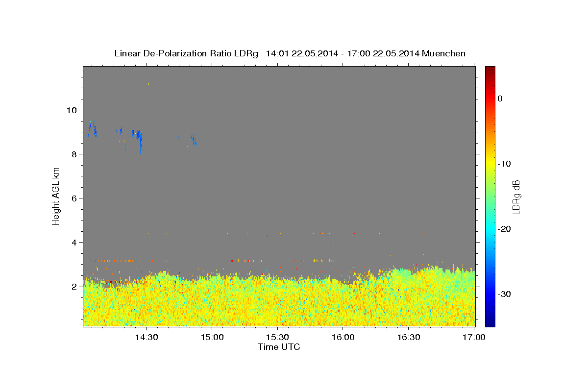Click the 14:30 time tick label
The image size is (588, 392).
146,337
